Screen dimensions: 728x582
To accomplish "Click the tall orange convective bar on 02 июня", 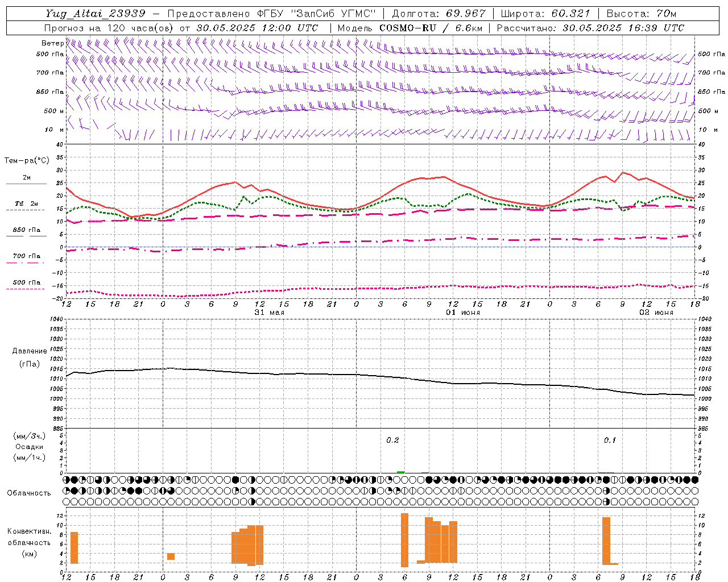I will pyautogui.click(x=606, y=541).
